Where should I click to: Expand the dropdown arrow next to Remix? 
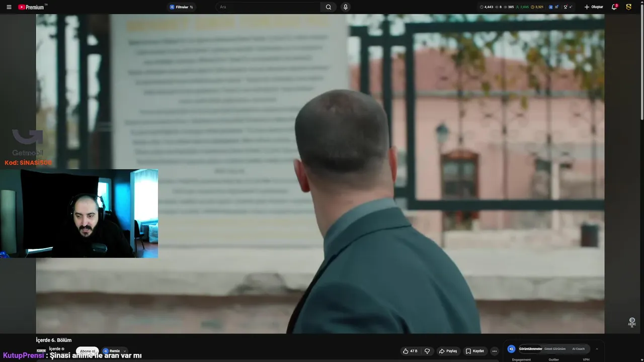click(125, 351)
